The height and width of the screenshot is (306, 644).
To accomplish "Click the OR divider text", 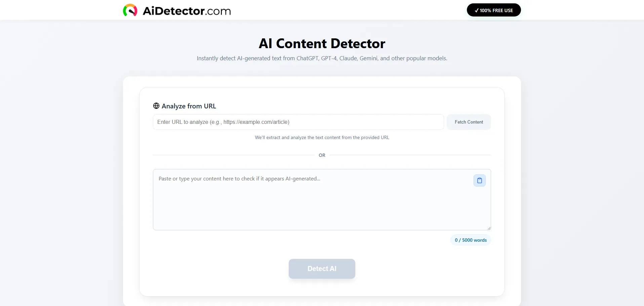I will coord(322,155).
